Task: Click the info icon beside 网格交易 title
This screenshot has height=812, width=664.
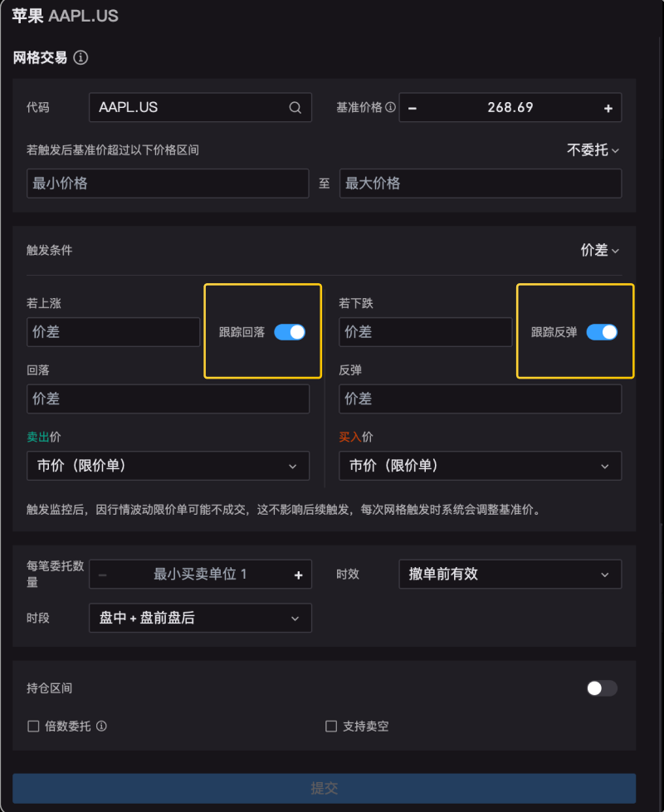Action: pyautogui.click(x=81, y=58)
